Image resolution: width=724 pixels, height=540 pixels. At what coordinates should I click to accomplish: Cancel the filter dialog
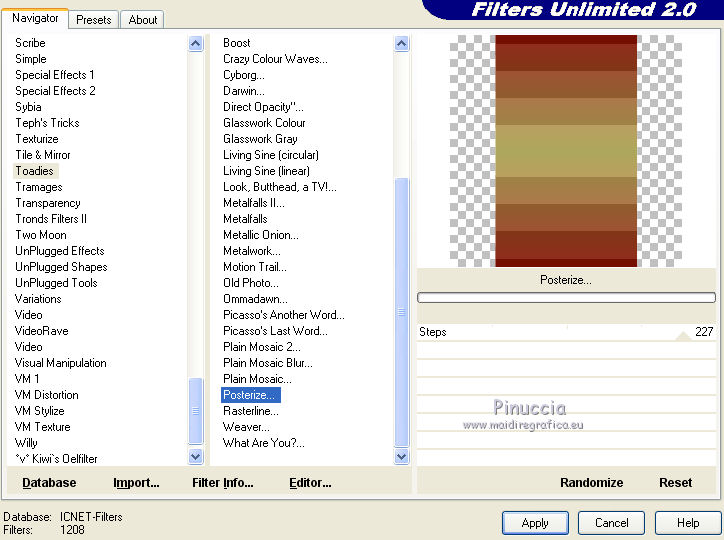click(x=611, y=523)
